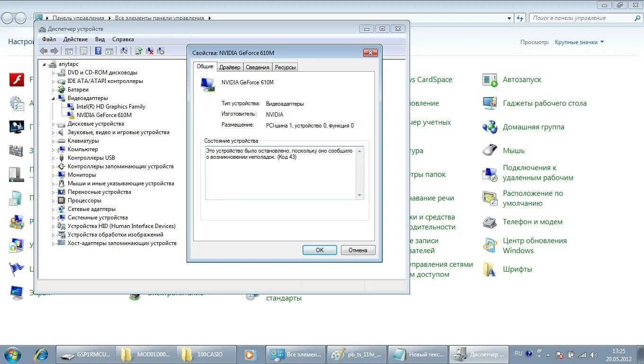Open Просмотр Крупные значки dropdown
This screenshot has width=644, height=364.
click(x=580, y=42)
